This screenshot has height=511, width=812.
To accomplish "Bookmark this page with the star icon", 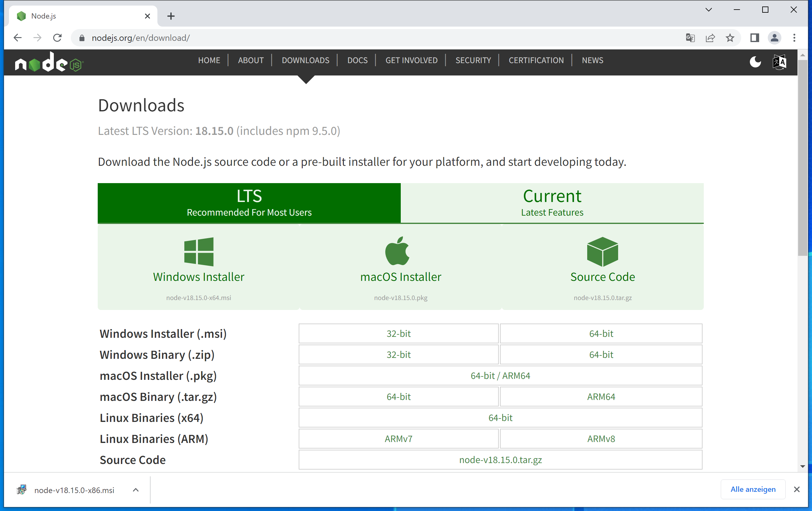I will pyautogui.click(x=730, y=38).
